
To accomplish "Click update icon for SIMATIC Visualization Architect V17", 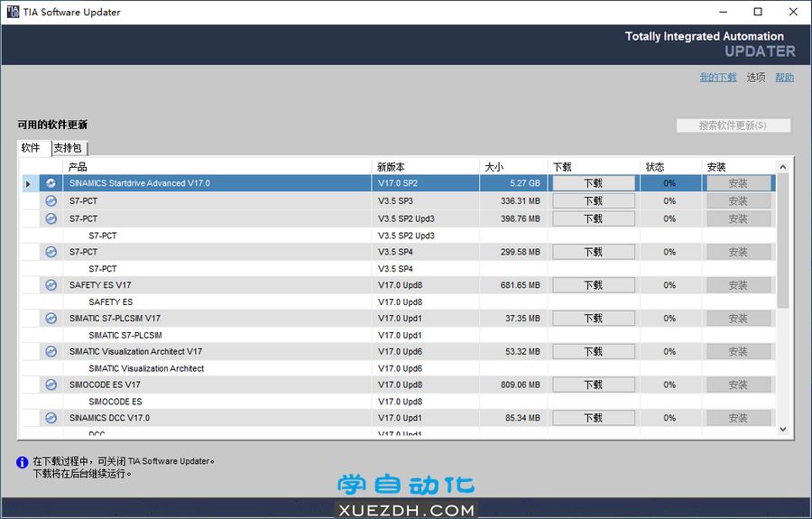I will 51,351.
